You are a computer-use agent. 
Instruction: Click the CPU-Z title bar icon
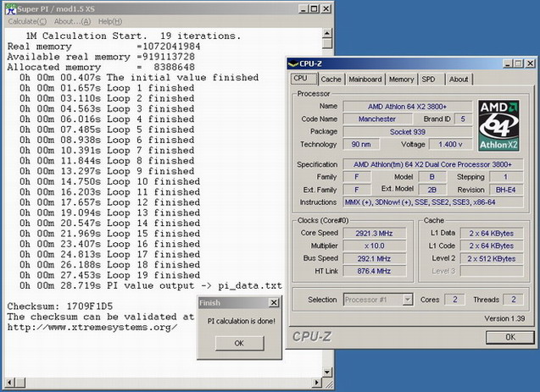[294, 63]
